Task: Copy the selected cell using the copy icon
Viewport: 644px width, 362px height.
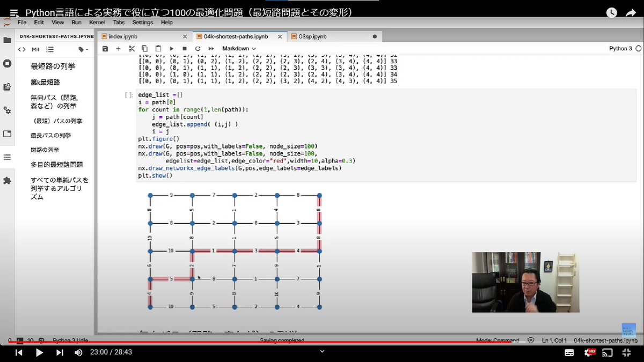Action: [144, 48]
